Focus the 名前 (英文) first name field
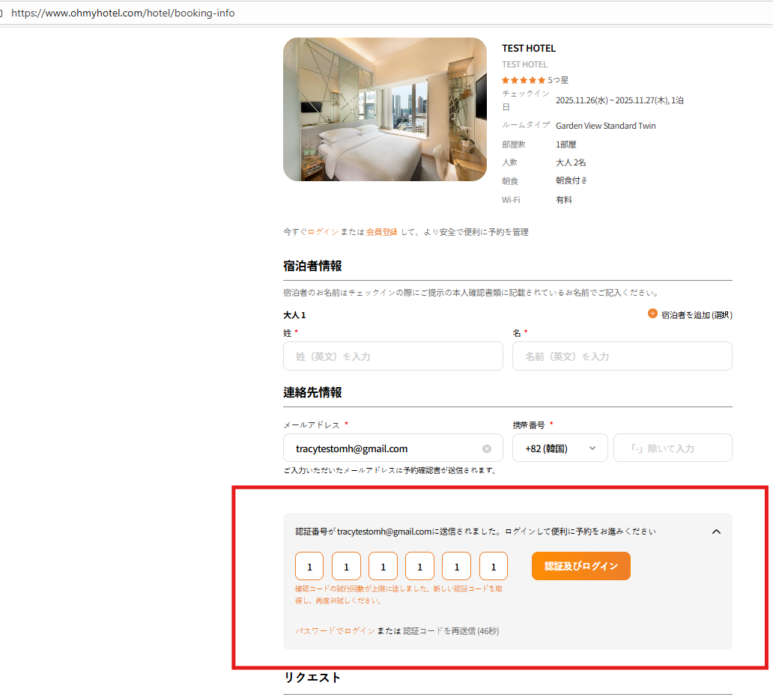This screenshot has width=773, height=700. (622, 356)
